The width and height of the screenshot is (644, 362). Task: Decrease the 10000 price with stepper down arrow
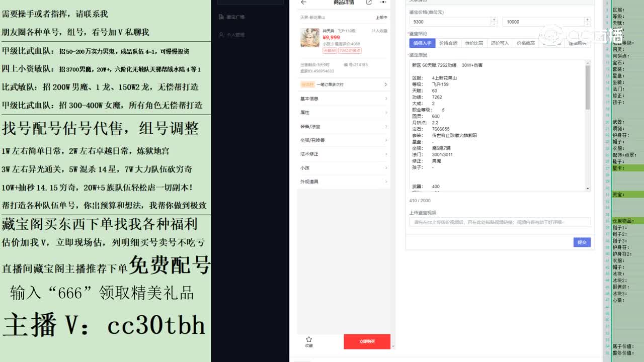[x=587, y=24]
